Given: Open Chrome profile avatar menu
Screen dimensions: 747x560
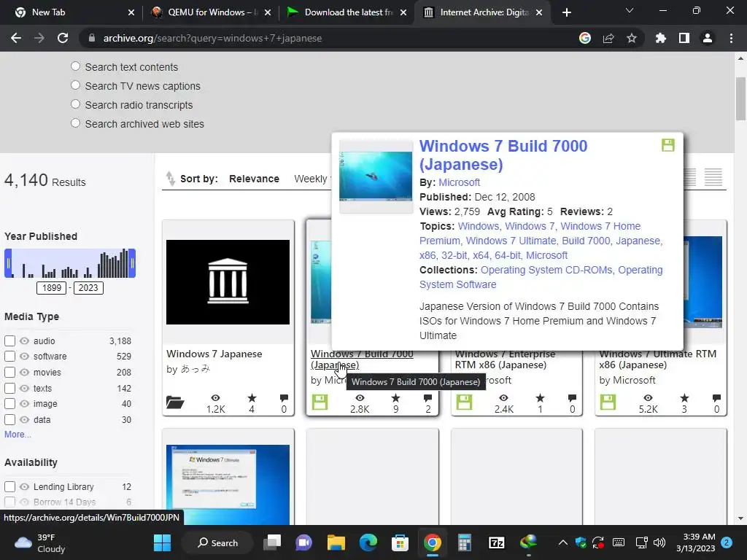Looking at the screenshot, I should [708, 38].
